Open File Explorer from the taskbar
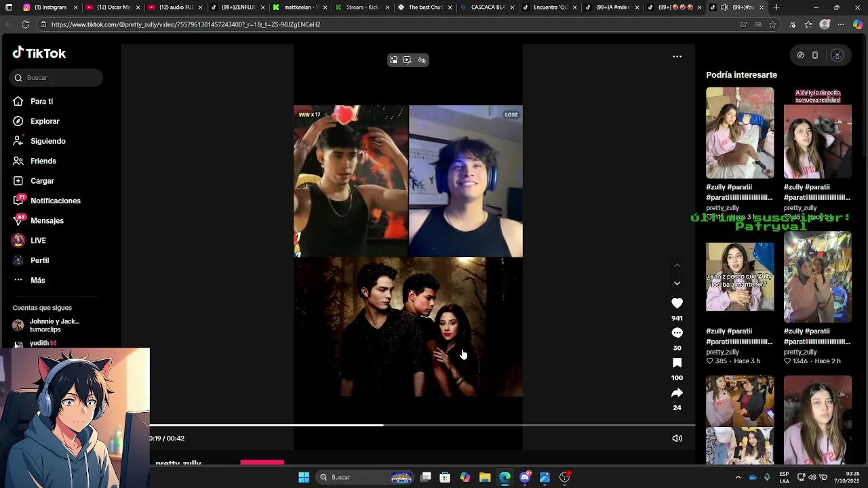The image size is (868, 488). click(x=485, y=477)
